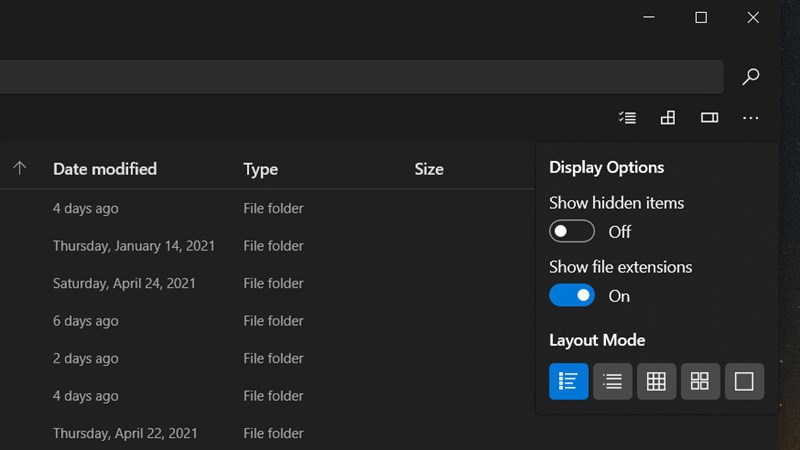This screenshot has width=800, height=450.
Task: Sort by the Size column header
Action: 429,169
